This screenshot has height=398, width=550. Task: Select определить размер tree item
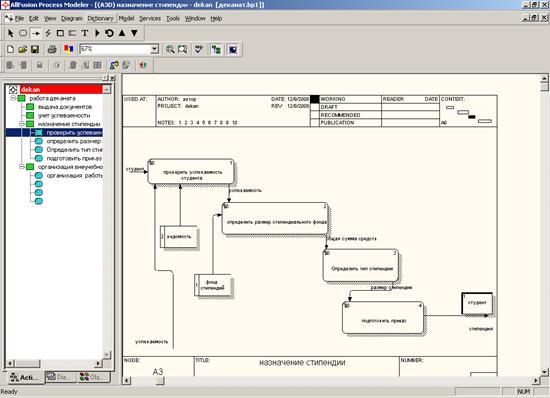click(x=74, y=141)
